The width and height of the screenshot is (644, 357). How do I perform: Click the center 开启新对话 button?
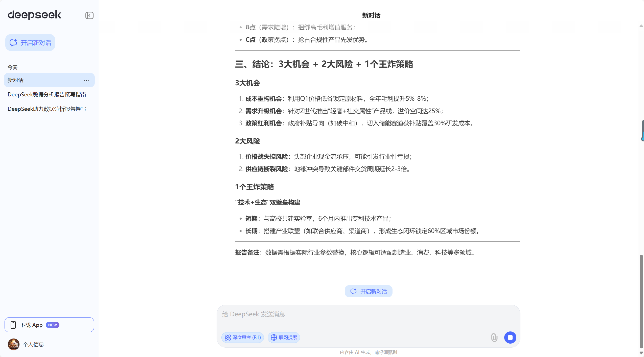pos(368,291)
